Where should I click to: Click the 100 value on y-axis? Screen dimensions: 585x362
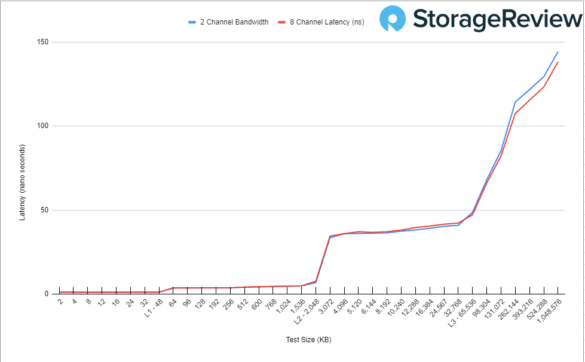(x=43, y=126)
